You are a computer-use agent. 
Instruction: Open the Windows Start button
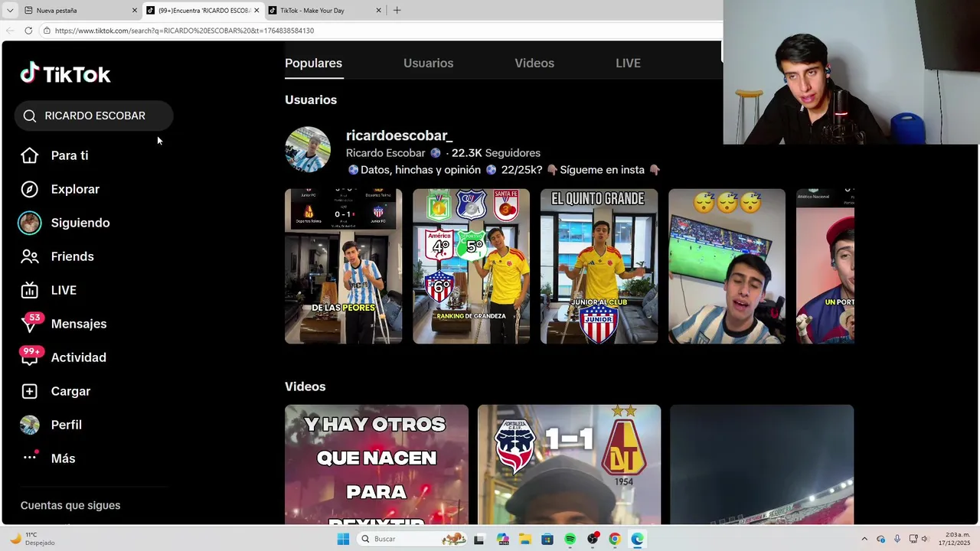(x=343, y=539)
